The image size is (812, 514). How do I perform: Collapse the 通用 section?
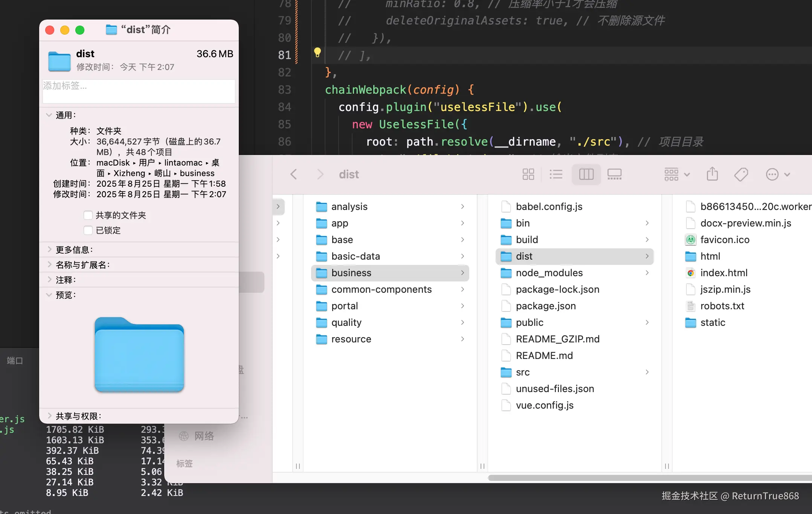coord(49,115)
